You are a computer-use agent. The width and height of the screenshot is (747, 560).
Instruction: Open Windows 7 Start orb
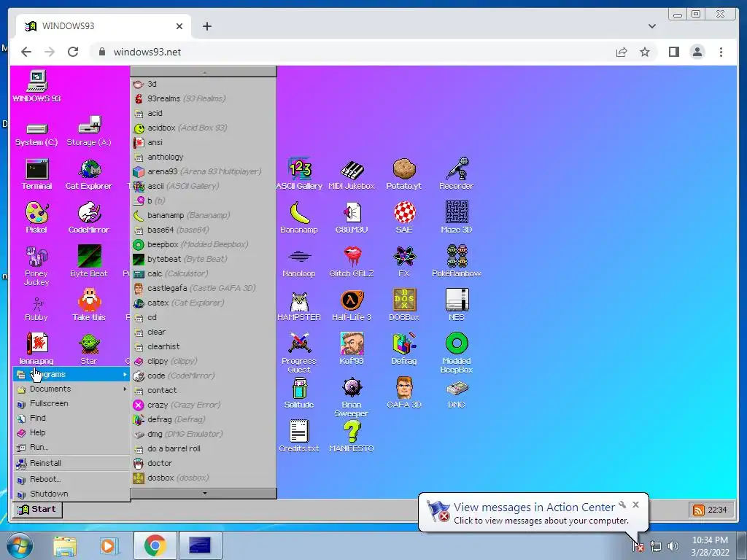coord(18,545)
